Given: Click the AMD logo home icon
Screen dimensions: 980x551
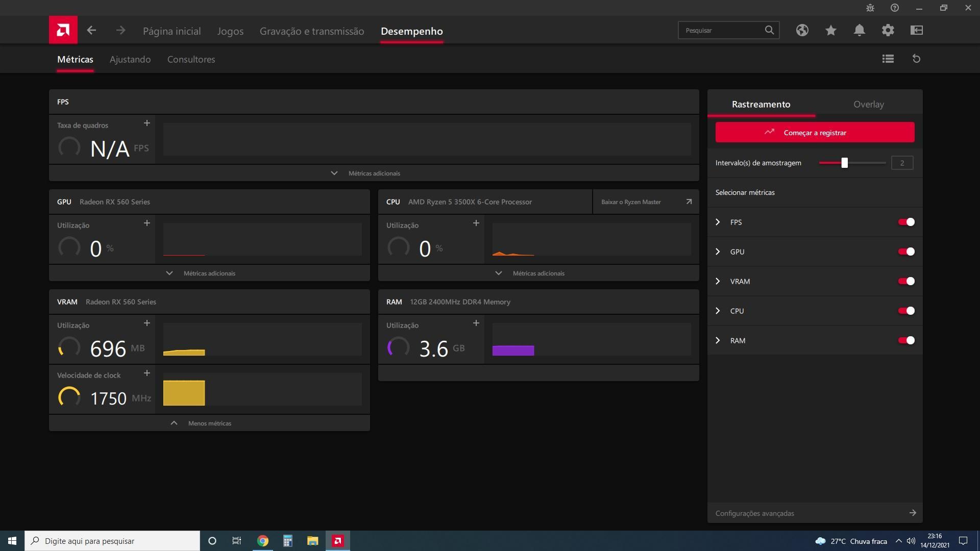Looking at the screenshot, I should [x=63, y=30].
